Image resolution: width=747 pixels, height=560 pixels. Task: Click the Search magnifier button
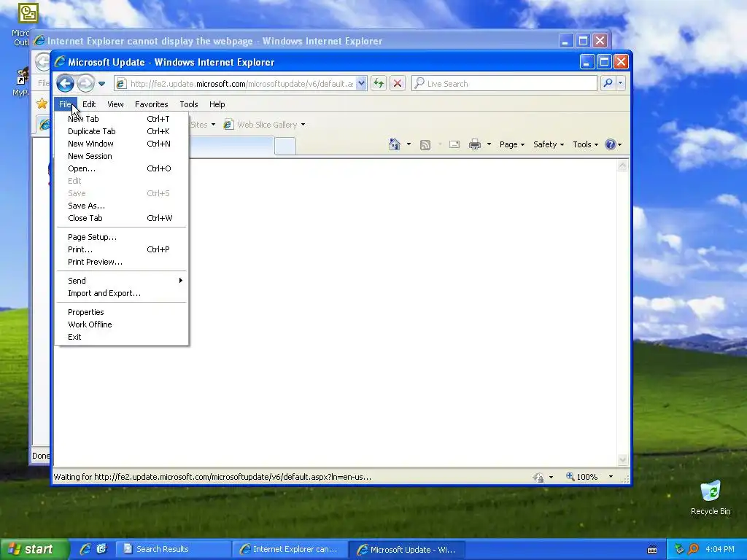click(x=608, y=83)
